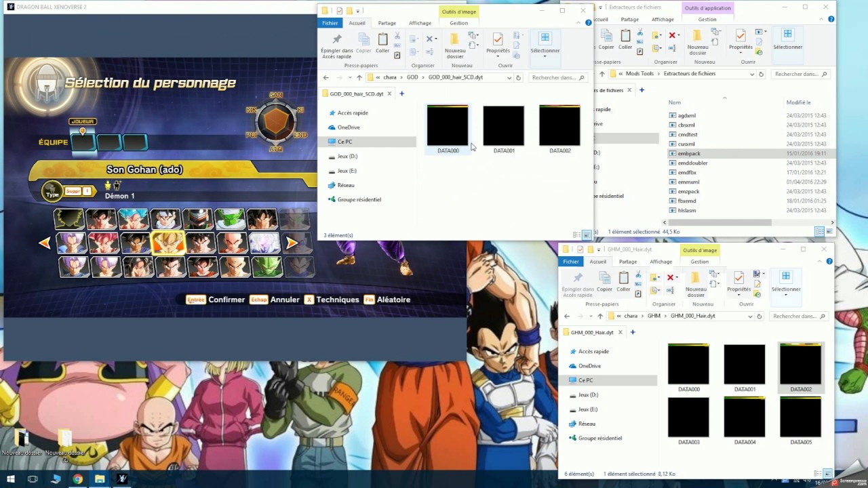Add new tab next to GHM_000_Hair.dyt tab
This screenshot has width=868, height=488.
pos(633,332)
